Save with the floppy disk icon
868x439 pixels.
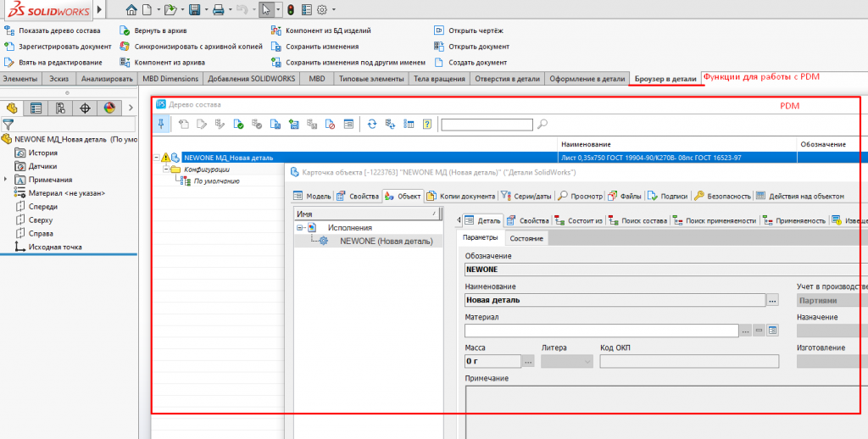coord(194,10)
